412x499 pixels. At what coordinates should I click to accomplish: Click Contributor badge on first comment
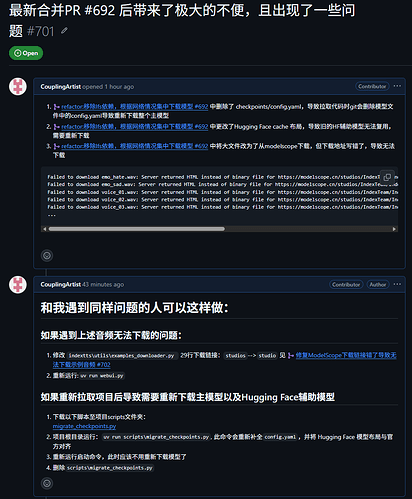(372, 86)
